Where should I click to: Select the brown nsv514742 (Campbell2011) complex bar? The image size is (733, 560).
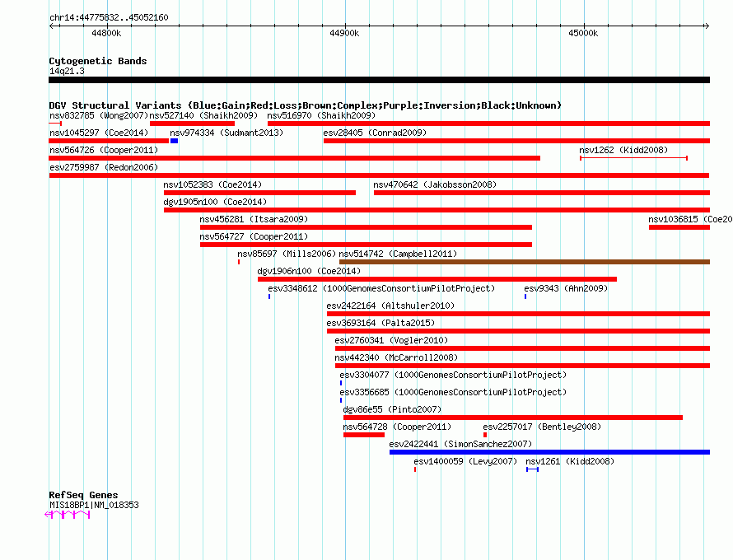[525, 262]
